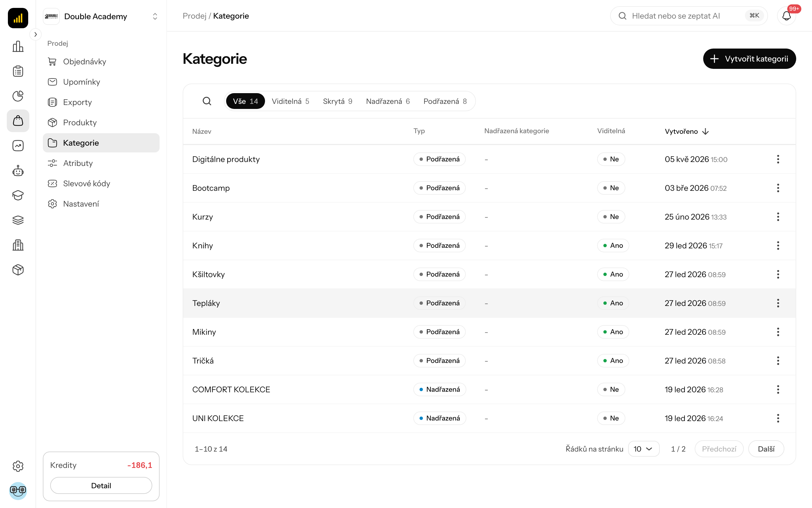Filter by Viditelná 5 tab
Screen dimensions: 812x508
click(290, 101)
